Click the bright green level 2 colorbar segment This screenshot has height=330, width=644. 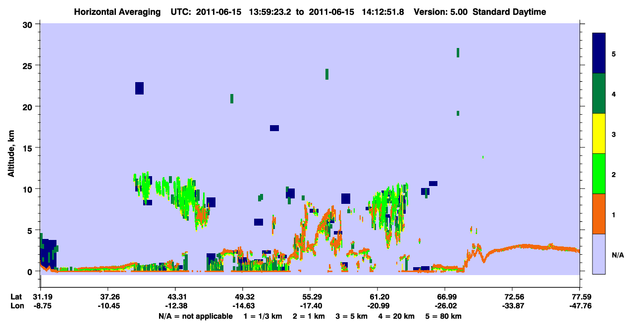pos(599,174)
